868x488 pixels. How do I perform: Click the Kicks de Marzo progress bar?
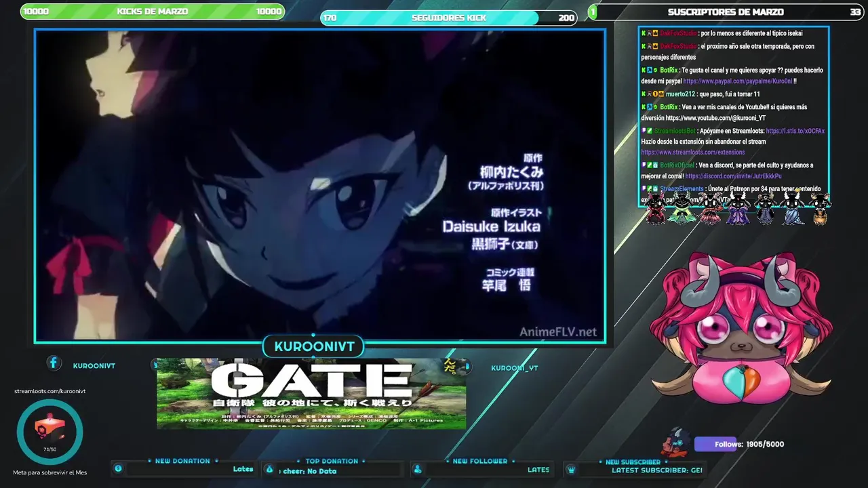coord(152,11)
